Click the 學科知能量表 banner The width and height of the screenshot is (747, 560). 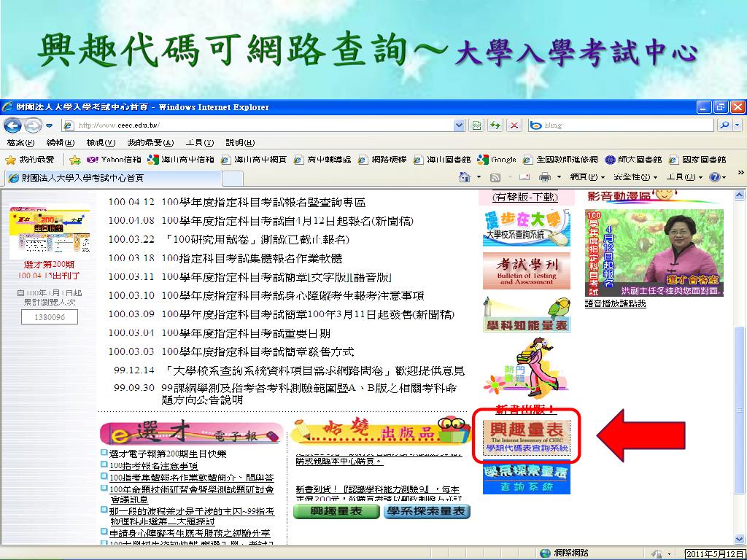click(x=527, y=314)
